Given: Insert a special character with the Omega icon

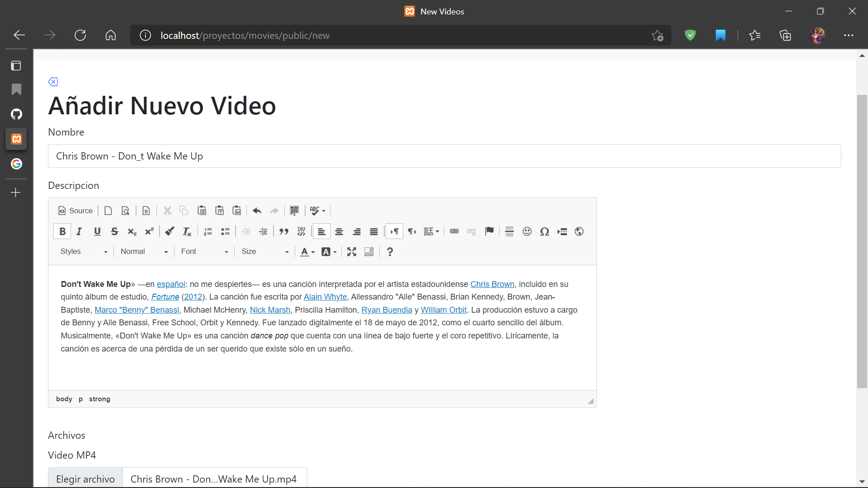Looking at the screenshot, I should [x=544, y=231].
